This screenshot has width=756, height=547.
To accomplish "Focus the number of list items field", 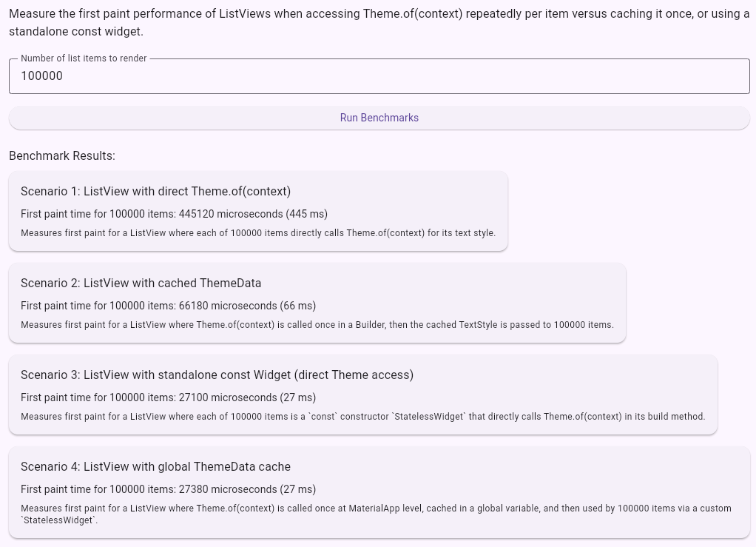I will [x=379, y=76].
